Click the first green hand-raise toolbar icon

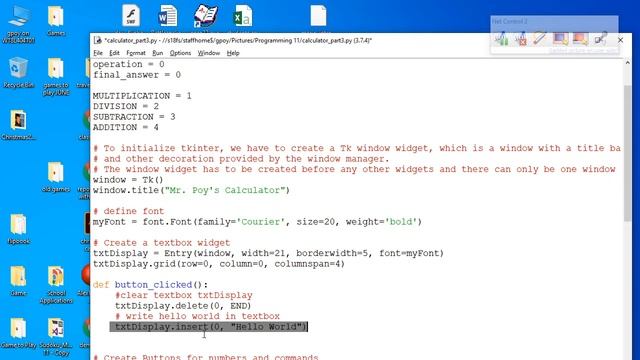pos(502,38)
